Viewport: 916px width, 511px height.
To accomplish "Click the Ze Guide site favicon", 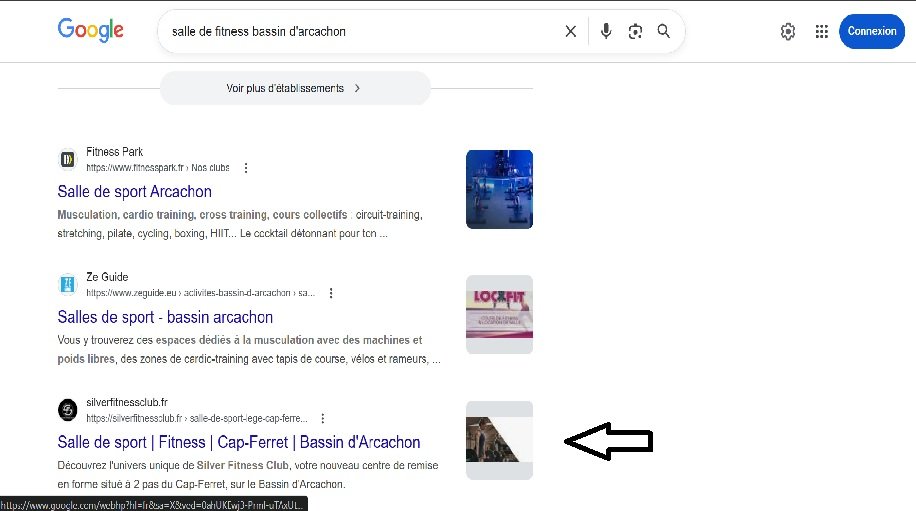I will click(68, 284).
